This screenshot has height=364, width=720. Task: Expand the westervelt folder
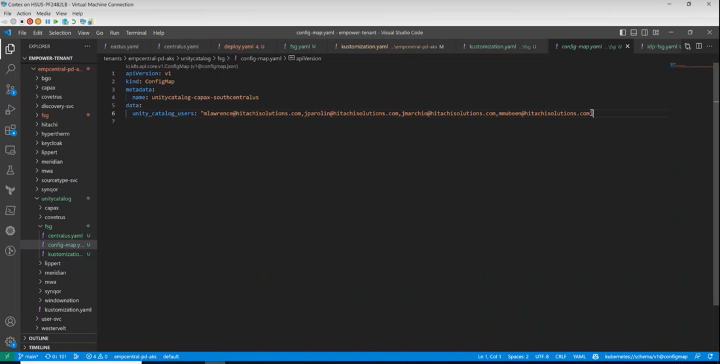point(59,328)
